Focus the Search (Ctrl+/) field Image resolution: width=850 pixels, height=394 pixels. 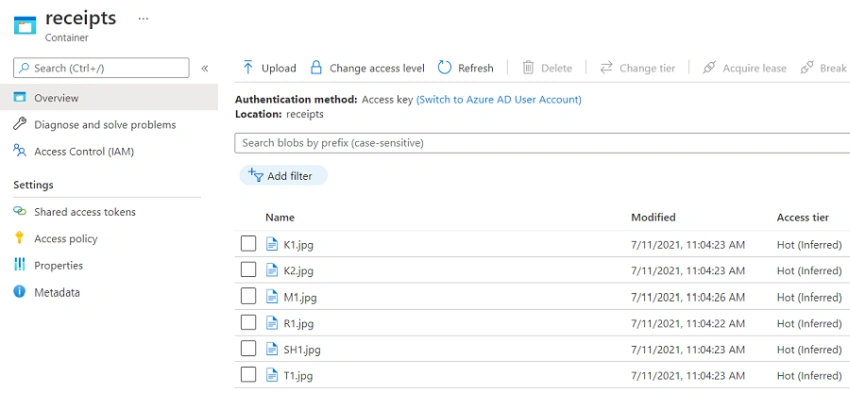(101, 68)
